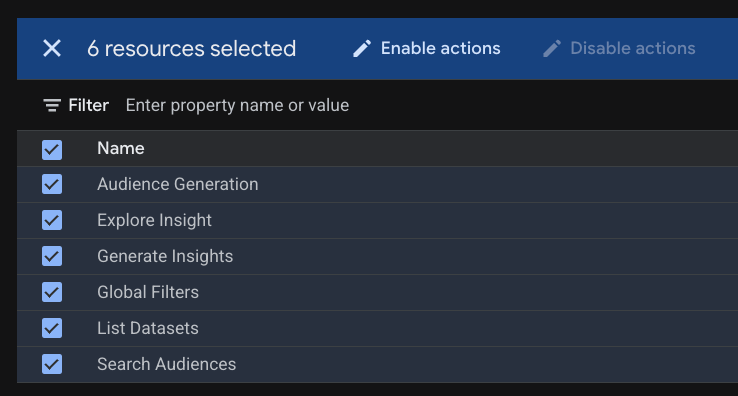Viewport: 738px width, 396px height.
Task: Select the Generate Insights row text
Action: tap(165, 256)
